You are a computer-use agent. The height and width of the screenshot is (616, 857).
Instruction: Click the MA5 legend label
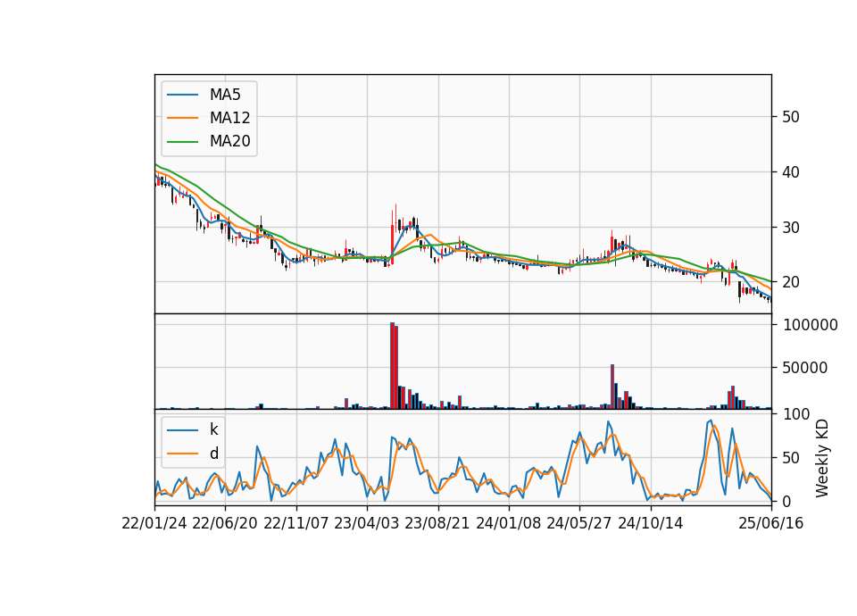coord(225,95)
